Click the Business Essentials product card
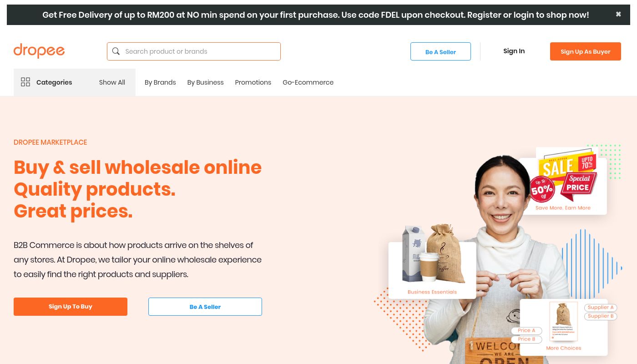The width and height of the screenshot is (637, 364). pos(432,270)
